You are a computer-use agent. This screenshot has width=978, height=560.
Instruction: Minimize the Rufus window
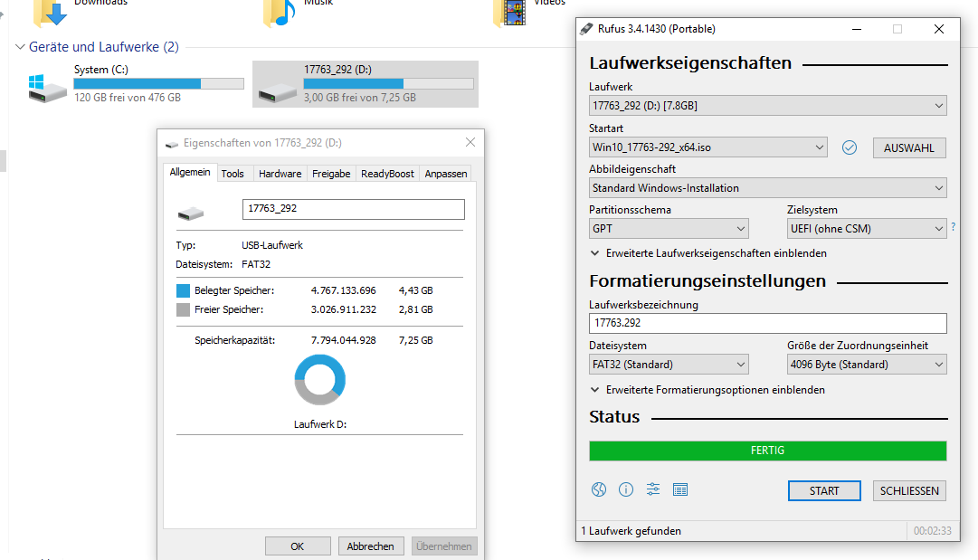pyautogui.click(x=857, y=29)
